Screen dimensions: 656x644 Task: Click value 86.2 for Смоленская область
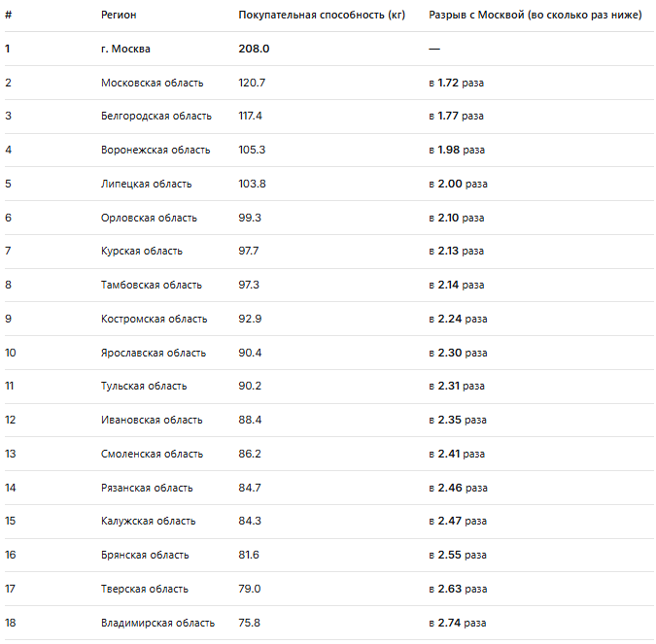[251, 454]
